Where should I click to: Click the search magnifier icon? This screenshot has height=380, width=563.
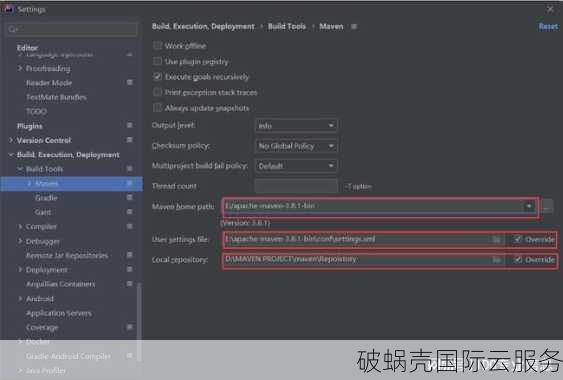tap(13, 29)
